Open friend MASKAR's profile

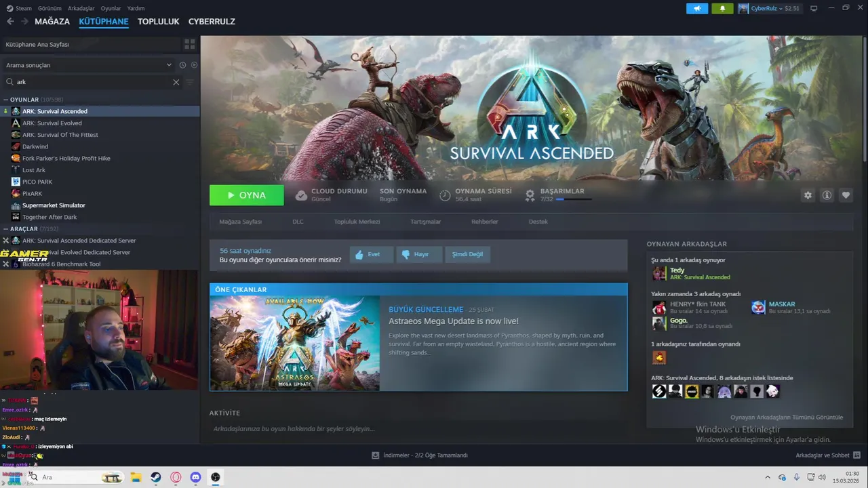click(781, 304)
